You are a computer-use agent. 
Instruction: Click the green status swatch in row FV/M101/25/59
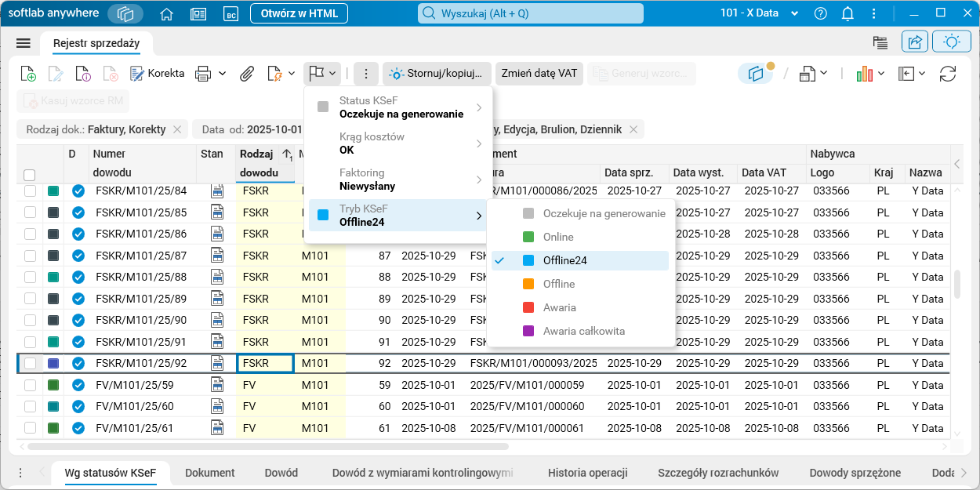click(53, 385)
